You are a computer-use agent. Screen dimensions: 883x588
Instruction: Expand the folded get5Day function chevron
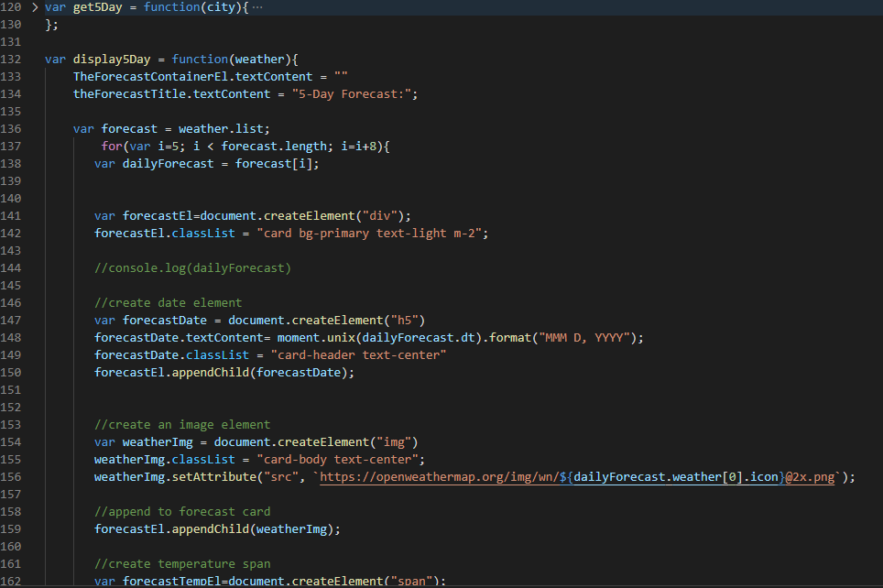click(x=35, y=7)
